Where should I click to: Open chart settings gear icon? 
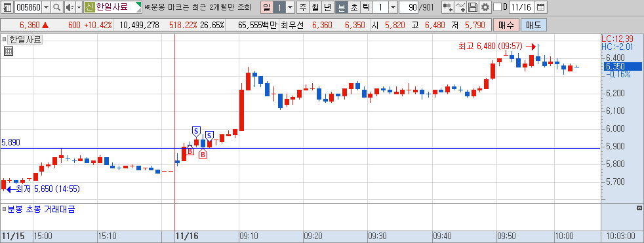coord(485,7)
